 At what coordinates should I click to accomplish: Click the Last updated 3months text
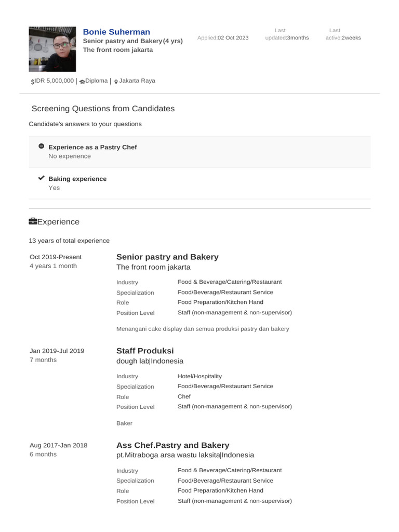(x=298, y=38)
